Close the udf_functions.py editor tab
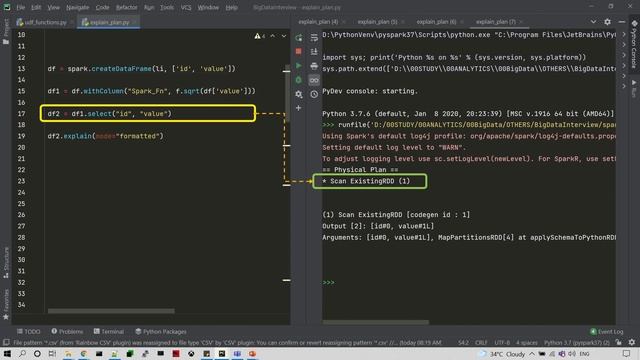640x360 pixels. tap(71, 22)
